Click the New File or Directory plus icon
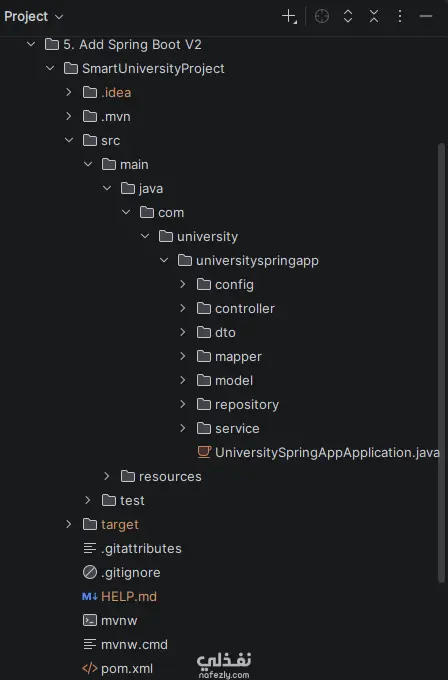Viewport: 448px width, 680px height. 289,17
